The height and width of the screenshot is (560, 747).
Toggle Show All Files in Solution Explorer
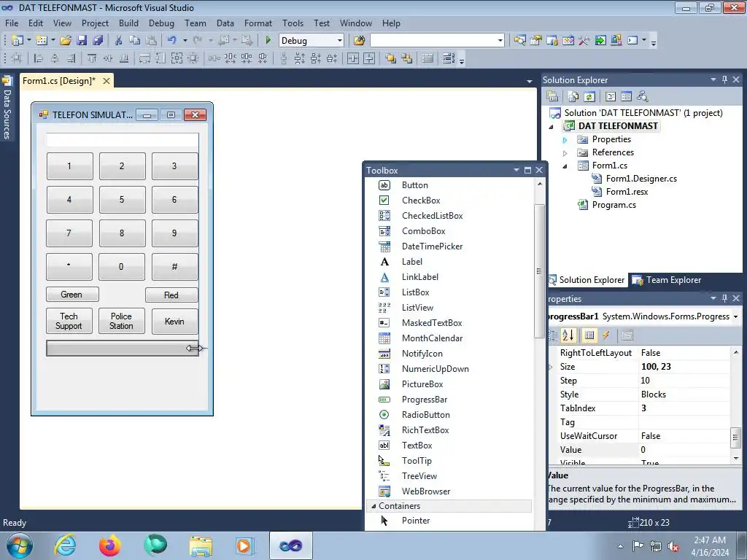pos(573,97)
